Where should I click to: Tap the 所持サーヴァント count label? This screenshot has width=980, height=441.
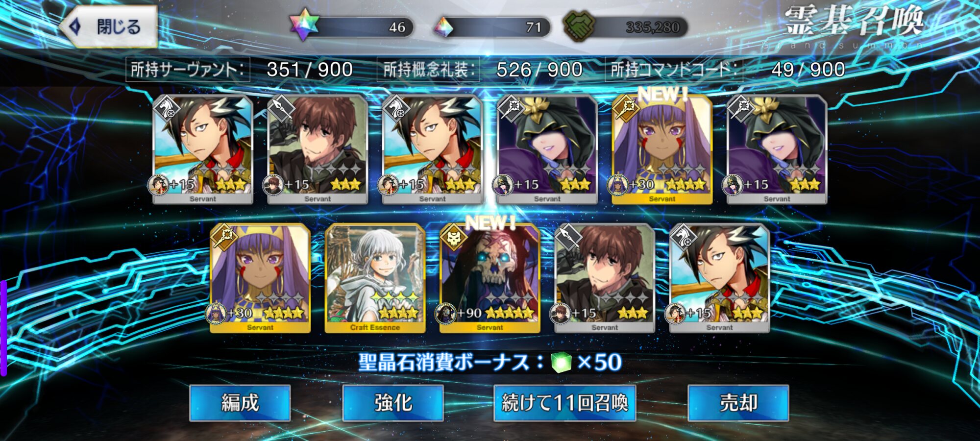188,70
